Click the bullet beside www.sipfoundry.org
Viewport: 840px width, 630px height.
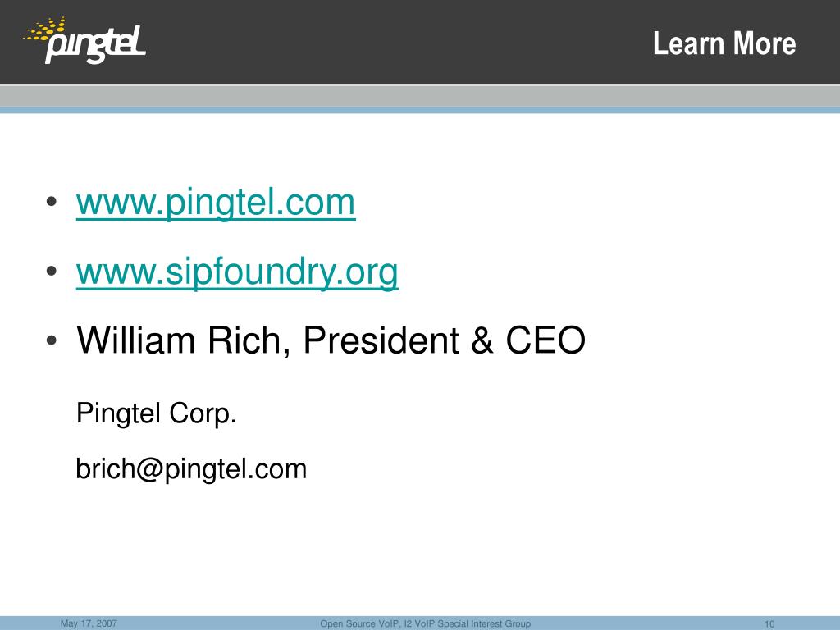tap(52, 271)
